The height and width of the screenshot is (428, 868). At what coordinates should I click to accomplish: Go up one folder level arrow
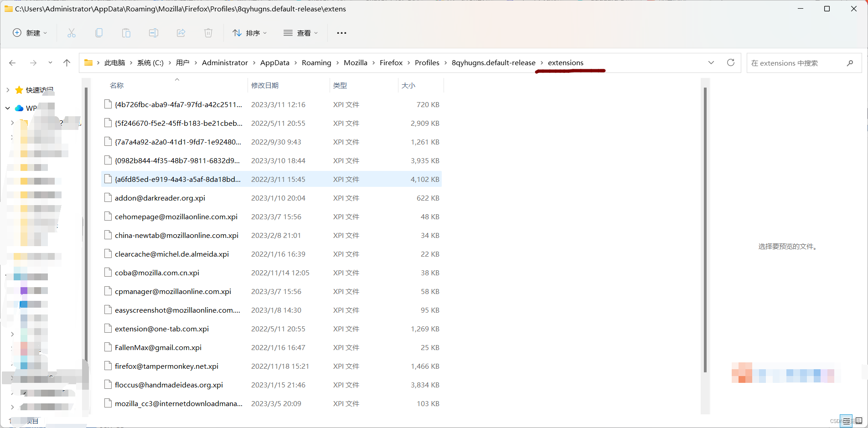point(67,63)
